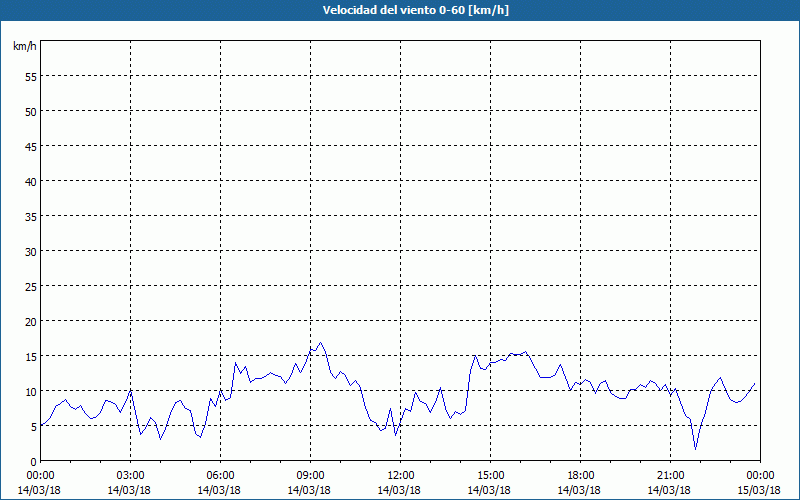Viewport: 800px width, 500px height.
Task: Select the '30' y-axis label
Action: [31, 252]
